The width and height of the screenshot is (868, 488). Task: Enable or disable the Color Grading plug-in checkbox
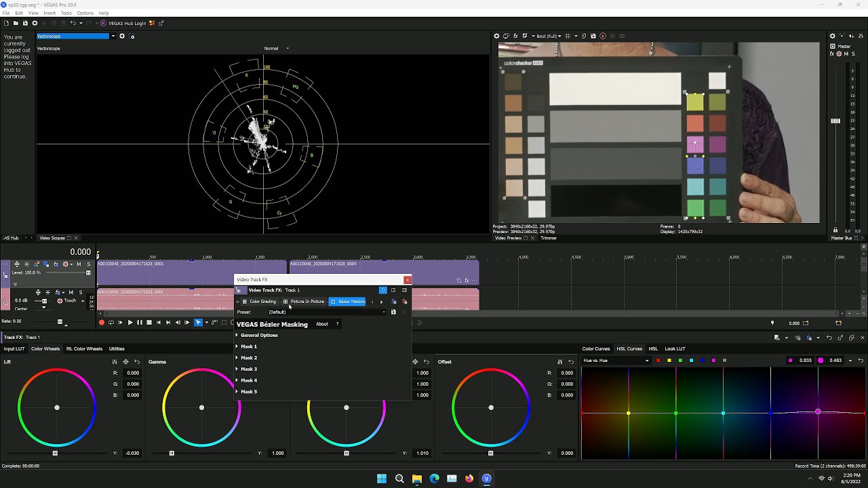tap(245, 302)
